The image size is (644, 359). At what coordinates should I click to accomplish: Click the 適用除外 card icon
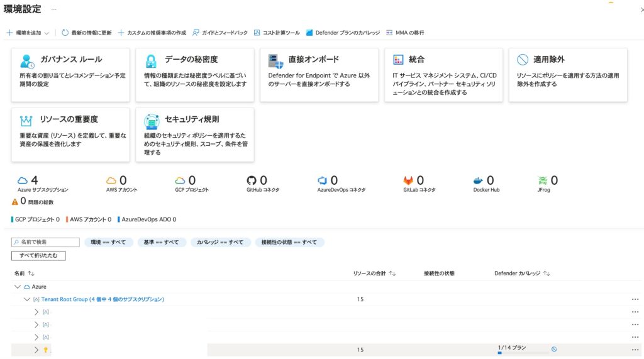point(522,60)
